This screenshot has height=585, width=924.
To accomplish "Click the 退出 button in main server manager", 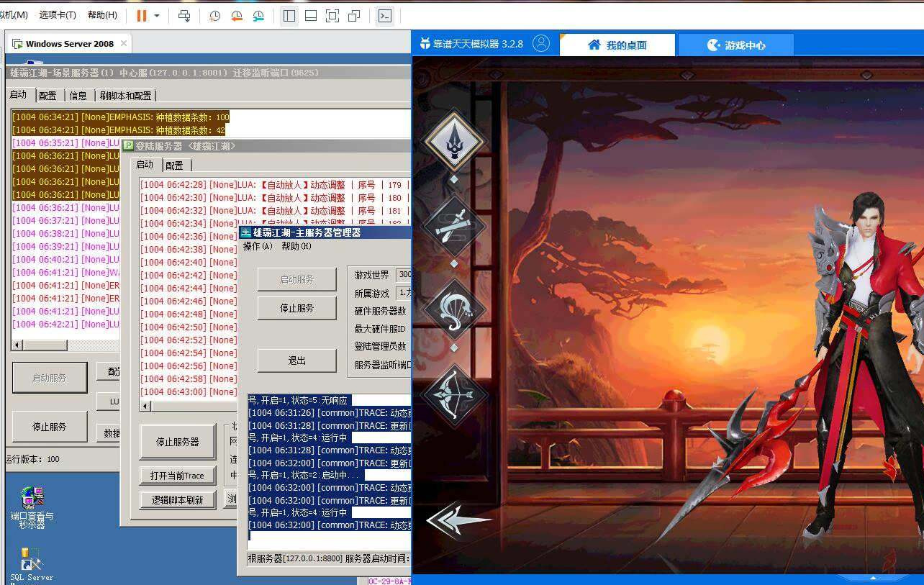I will pyautogui.click(x=297, y=360).
